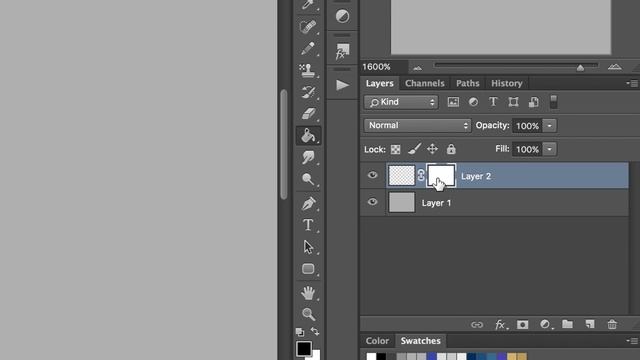
Task: Hide Layer 1 using its eye icon
Action: point(372,202)
